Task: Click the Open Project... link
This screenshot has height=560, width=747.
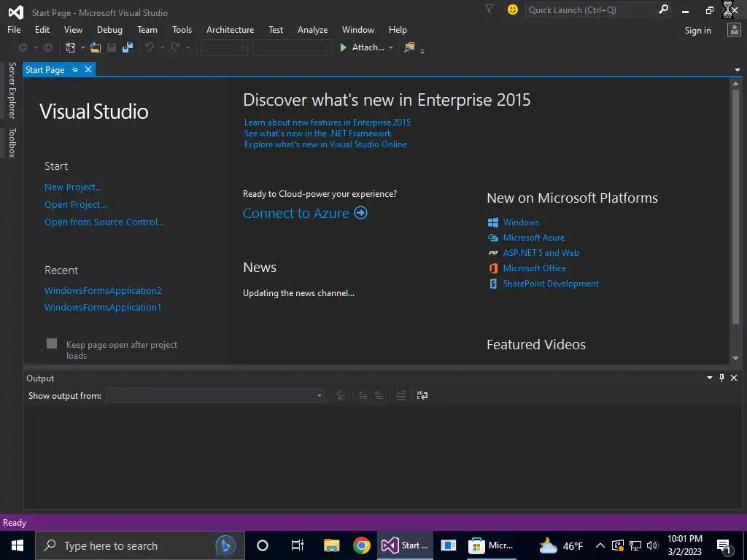Action: point(75,205)
